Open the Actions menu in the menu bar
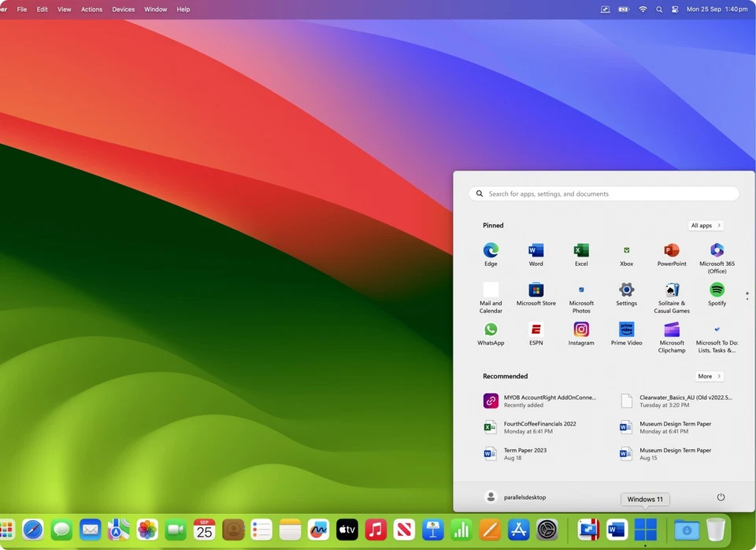This screenshot has height=550, width=756. point(91,9)
